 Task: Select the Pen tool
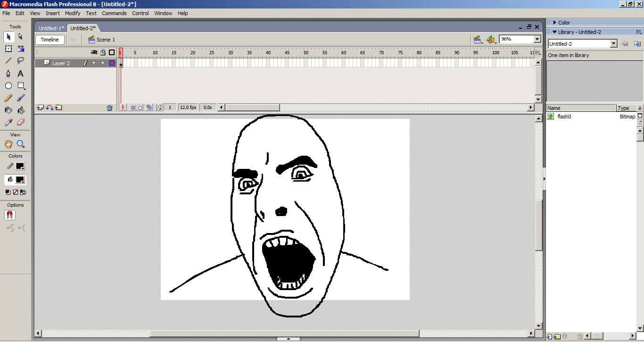pos(8,73)
